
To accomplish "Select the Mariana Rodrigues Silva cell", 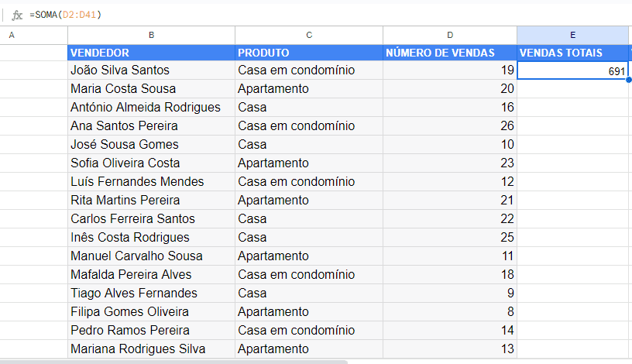I will click(x=151, y=349).
